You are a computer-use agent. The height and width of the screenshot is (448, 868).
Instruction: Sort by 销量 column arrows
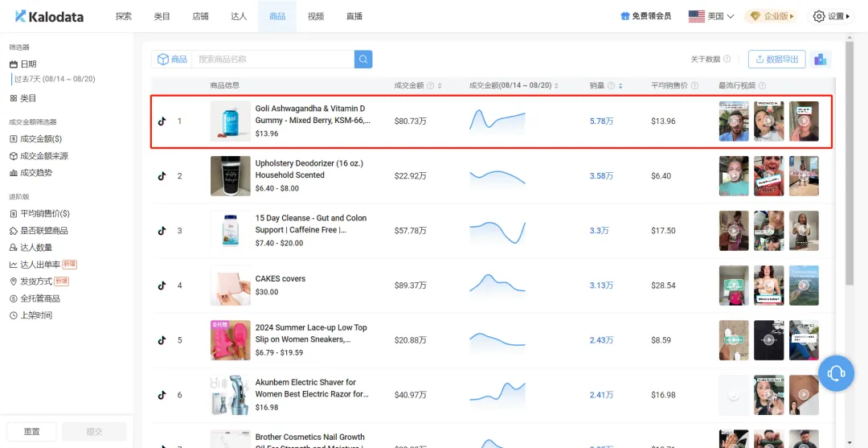620,86
